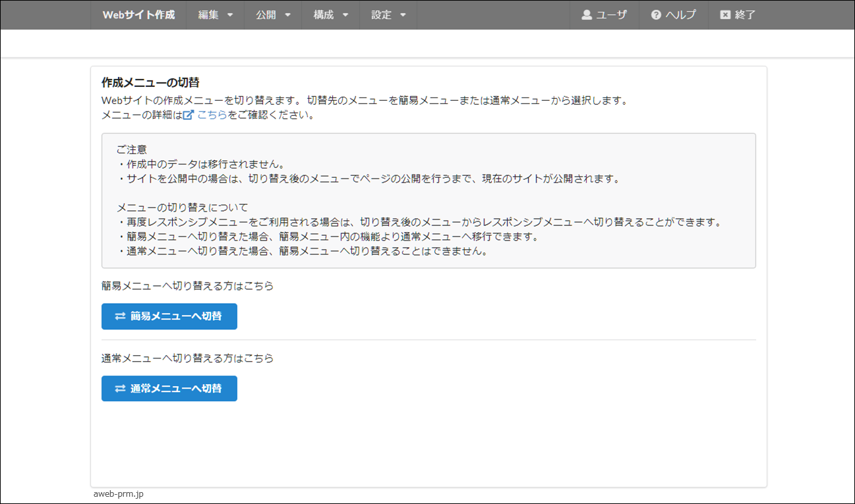Screen dimensions: 855x504
Task: Select the ユーザ menu label
Action: tap(612, 15)
